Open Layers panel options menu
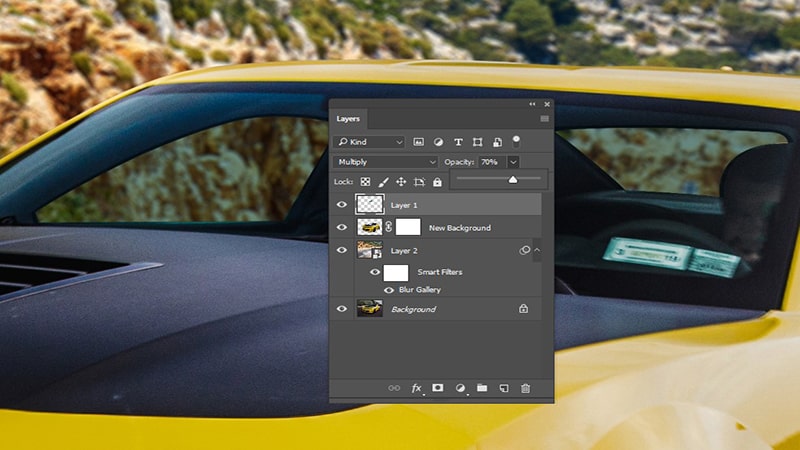The height and width of the screenshot is (450, 800). tap(544, 119)
